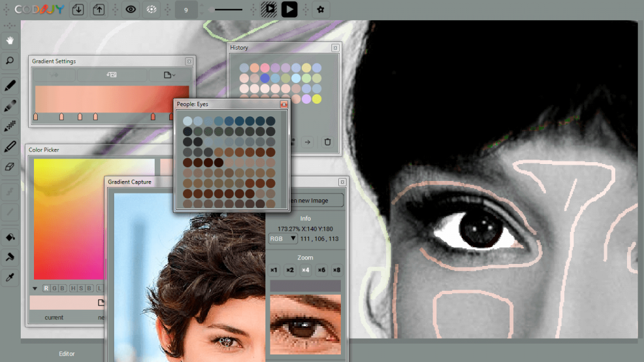Toggle the eye preview icon in top toolbar
Screen dimensions: 644x362
click(x=131, y=9)
